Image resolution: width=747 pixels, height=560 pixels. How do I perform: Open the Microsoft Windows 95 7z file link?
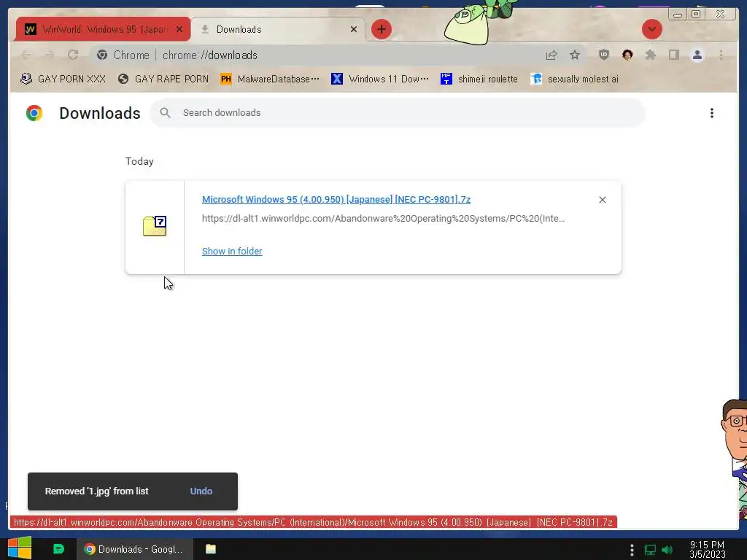(x=336, y=200)
